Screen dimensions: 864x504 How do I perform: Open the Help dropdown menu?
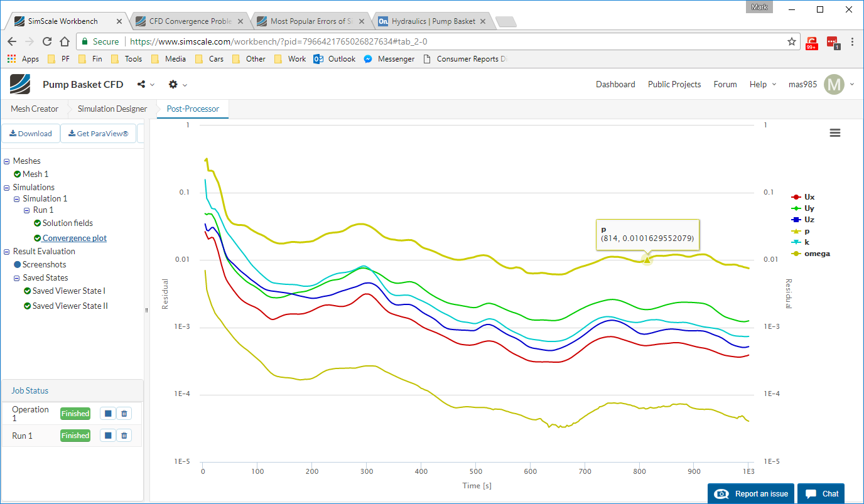pyautogui.click(x=762, y=84)
